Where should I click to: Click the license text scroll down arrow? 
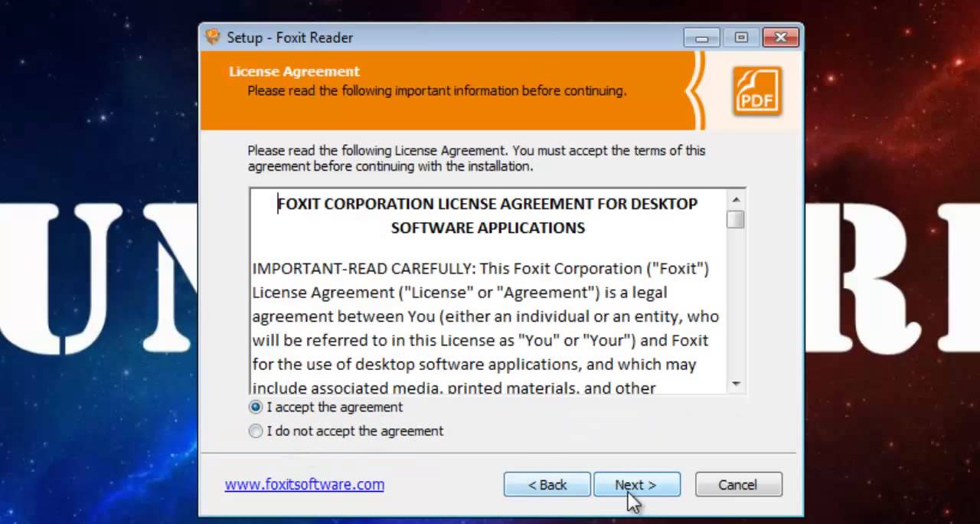(x=736, y=383)
